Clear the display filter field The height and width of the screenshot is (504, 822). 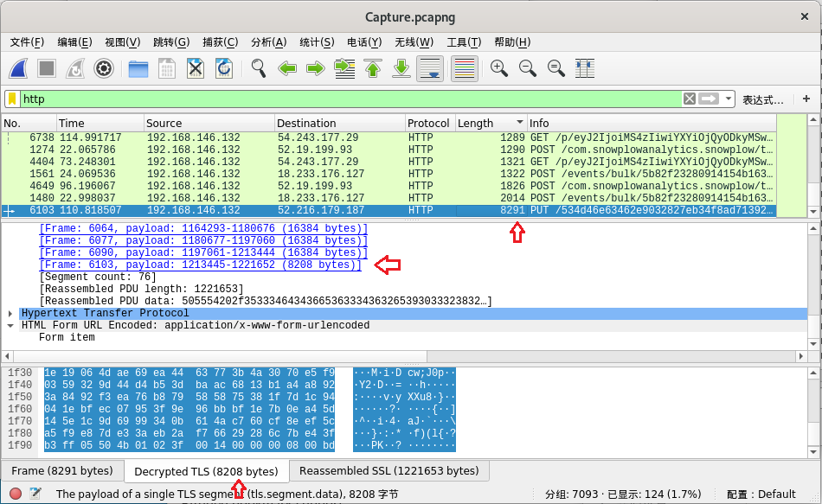pyautogui.click(x=690, y=99)
